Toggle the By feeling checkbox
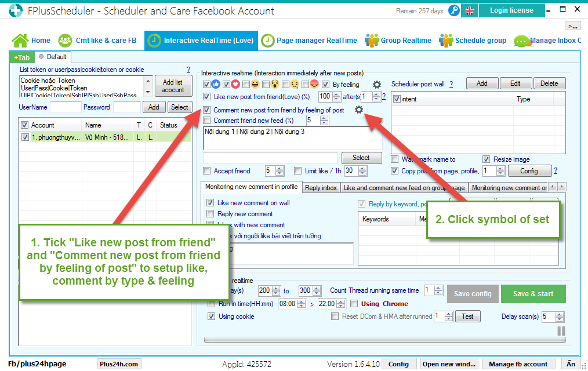This screenshot has width=588, height=371. pyautogui.click(x=325, y=84)
